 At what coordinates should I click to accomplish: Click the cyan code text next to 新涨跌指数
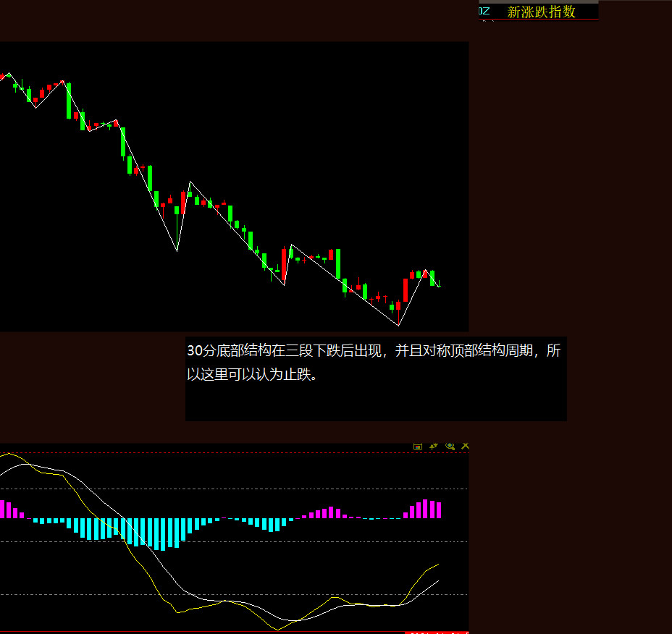click(x=484, y=11)
